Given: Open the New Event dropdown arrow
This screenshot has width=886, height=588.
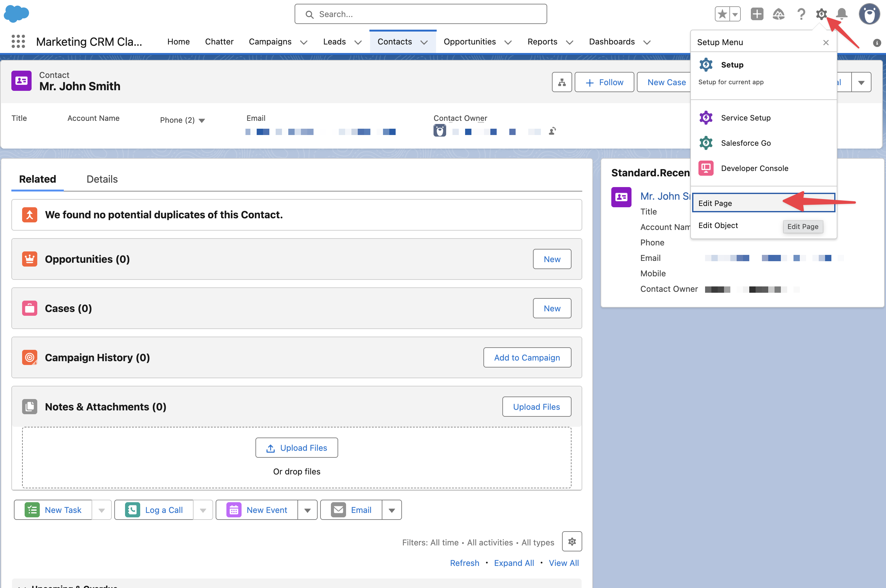Looking at the screenshot, I should click(307, 510).
